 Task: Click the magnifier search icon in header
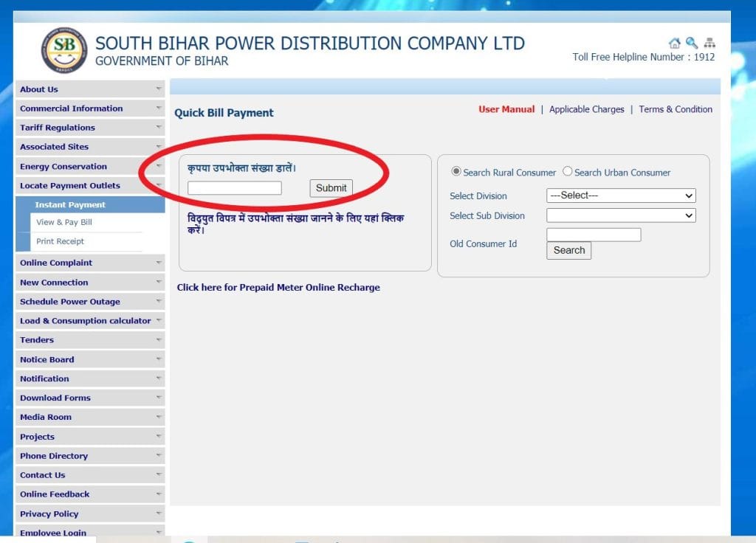[692, 43]
